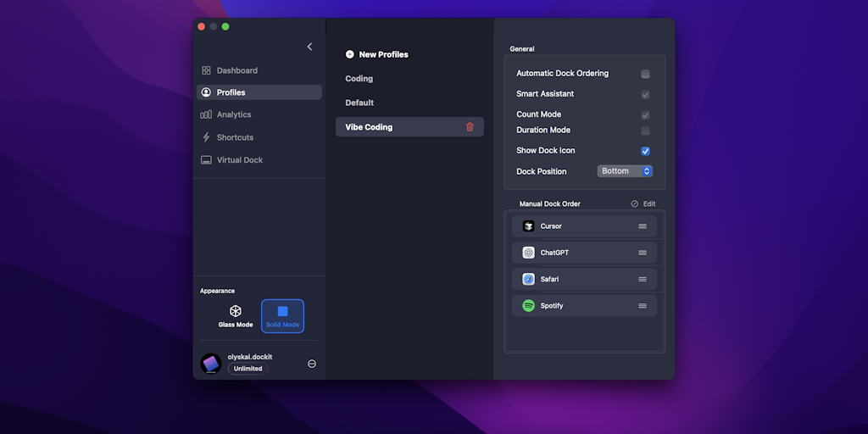This screenshot has height=434, width=868.
Task: Open the Dashboard section
Action: pyautogui.click(x=259, y=70)
